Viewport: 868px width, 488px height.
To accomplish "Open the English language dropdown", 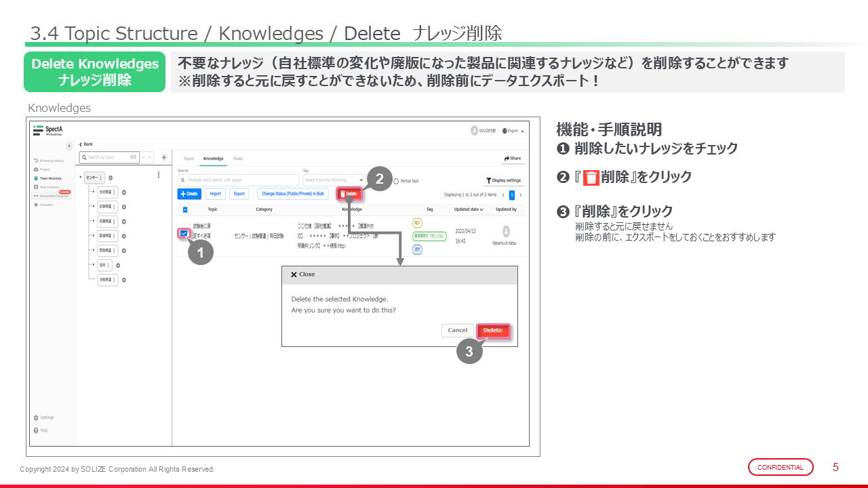I will tap(513, 131).
